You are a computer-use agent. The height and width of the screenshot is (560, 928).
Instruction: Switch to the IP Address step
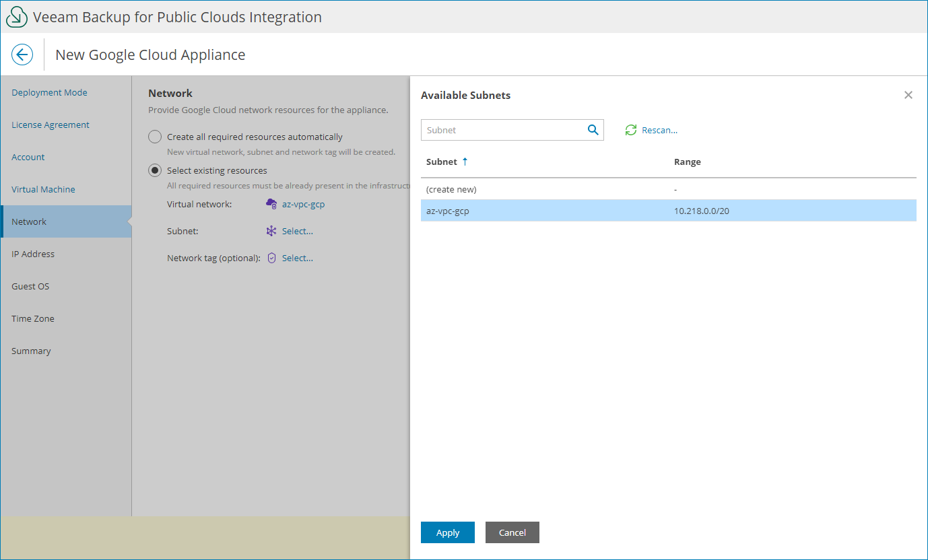point(33,254)
